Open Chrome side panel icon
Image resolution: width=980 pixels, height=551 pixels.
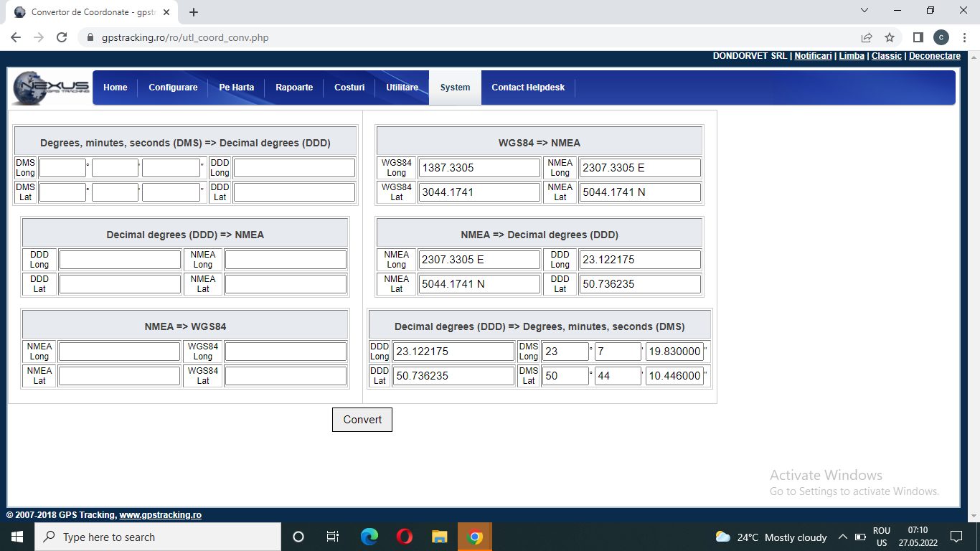tap(918, 37)
